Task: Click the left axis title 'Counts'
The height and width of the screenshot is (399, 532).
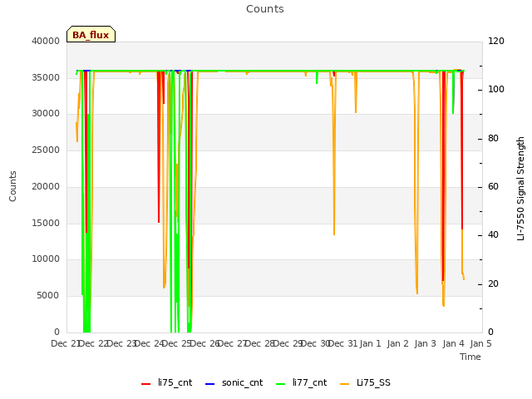Action: point(12,186)
